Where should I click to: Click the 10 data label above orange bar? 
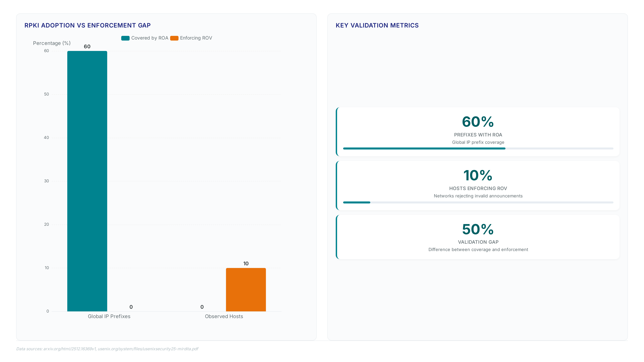[x=246, y=264]
